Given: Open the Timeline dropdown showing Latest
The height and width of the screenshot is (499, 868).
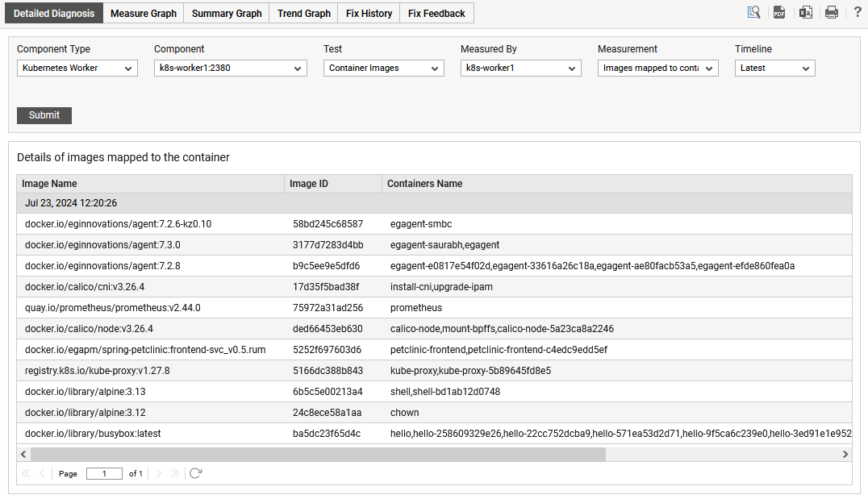Looking at the screenshot, I should (x=775, y=68).
